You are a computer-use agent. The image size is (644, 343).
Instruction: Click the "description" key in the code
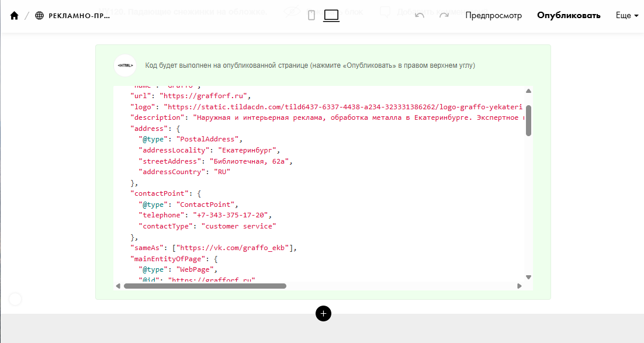(x=157, y=117)
